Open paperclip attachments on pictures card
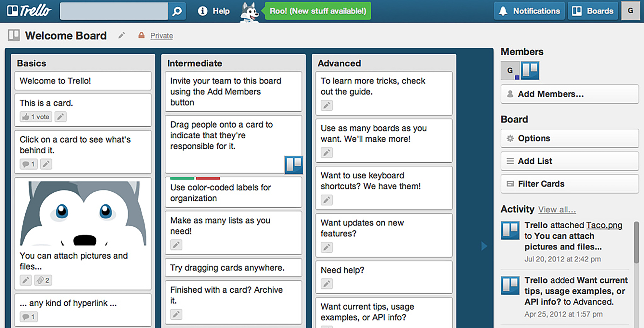The height and width of the screenshot is (328, 644). [x=43, y=280]
